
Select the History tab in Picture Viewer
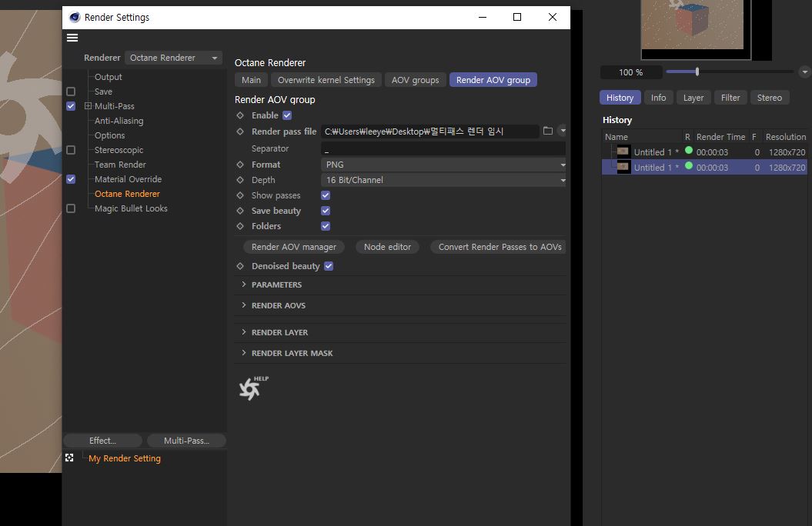point(620,98)
